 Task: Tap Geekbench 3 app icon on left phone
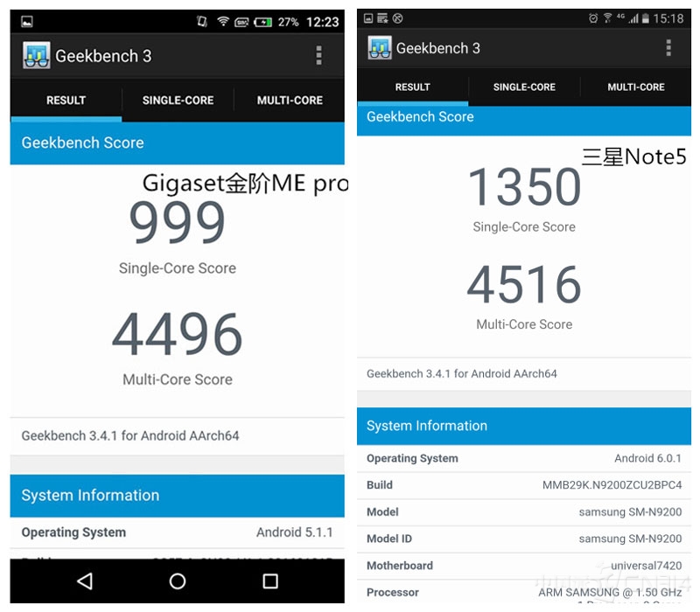(36, 55)
